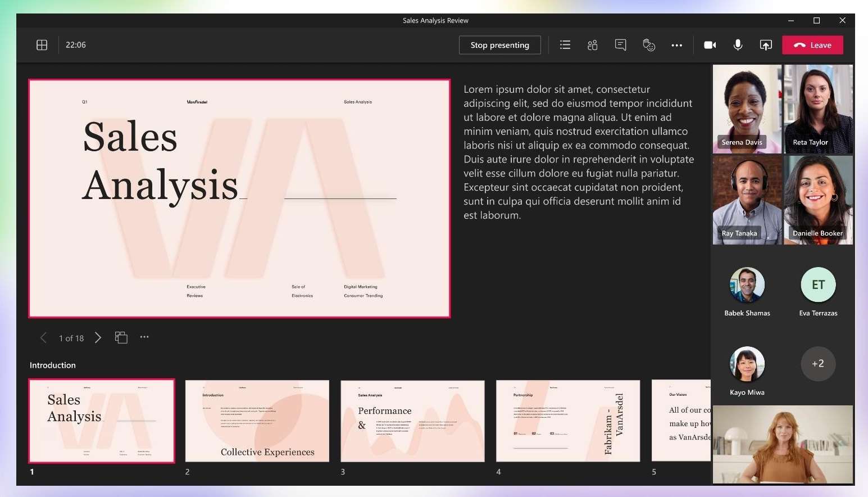Screen dimensions: 868x497
Task: Open slide layout view icon
Action: coord(121,337)
